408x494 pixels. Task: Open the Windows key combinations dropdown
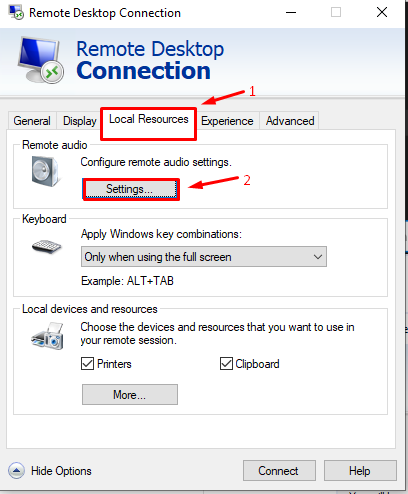204,257
